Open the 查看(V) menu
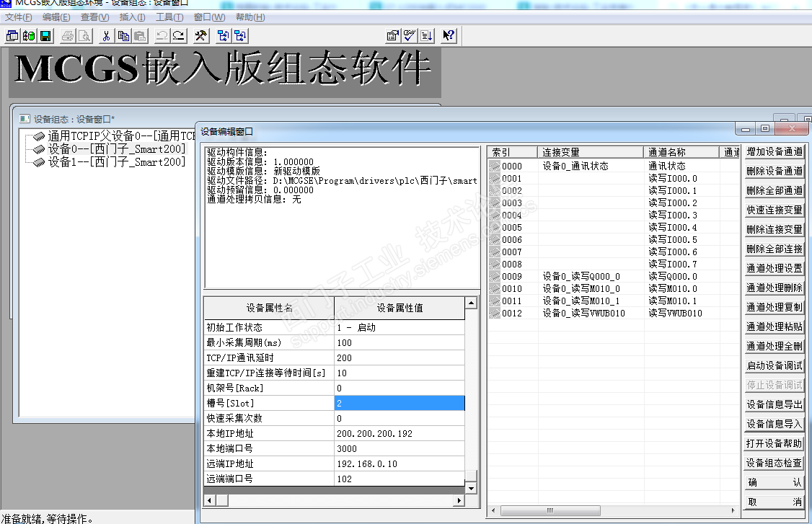The height and width of the screenshot is (524, 812). (94, 17)
